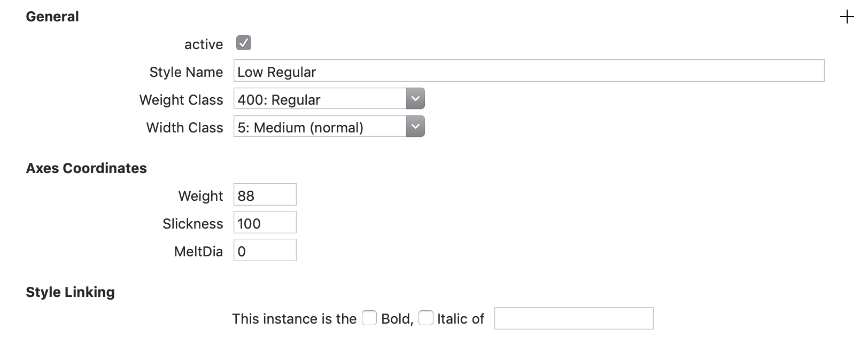Click the "This instance is the" text
Screen dimensions: 868x345
coord(294,319)
